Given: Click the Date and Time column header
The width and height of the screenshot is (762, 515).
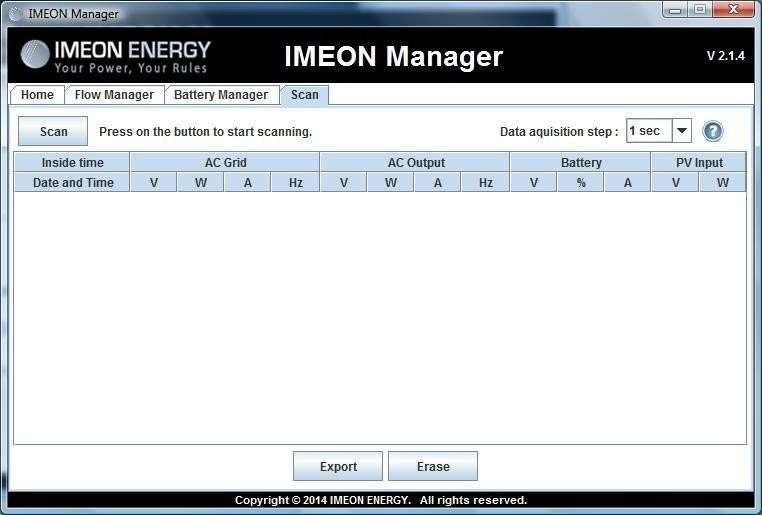Looking at the screenshot, I should click(72, 183).
